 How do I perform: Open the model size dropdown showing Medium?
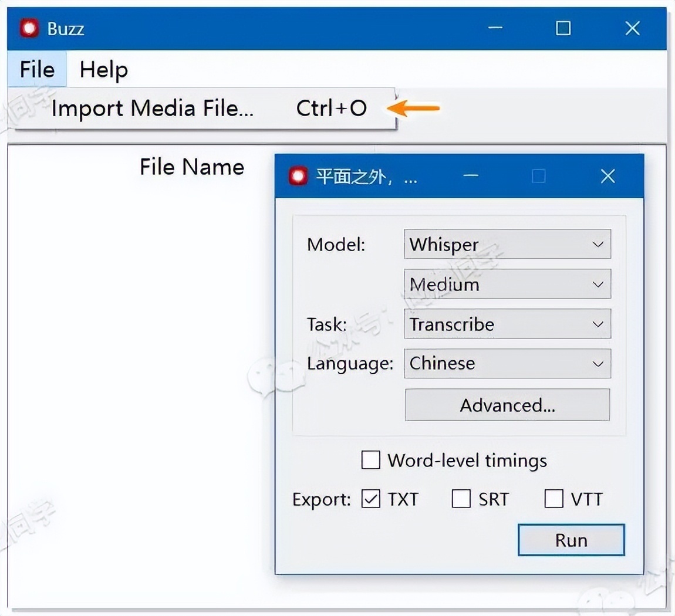[x=507, y=284]
